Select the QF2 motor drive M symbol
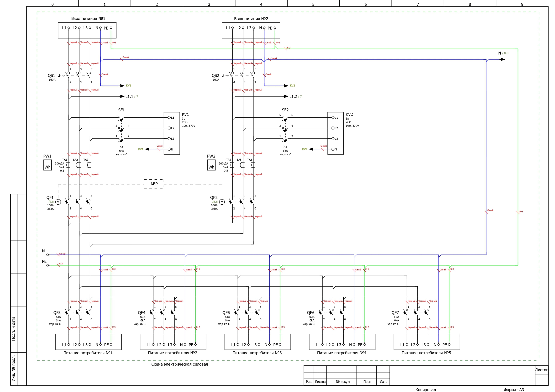This screenshot has height=392, width=555. [x=222, y=202]
